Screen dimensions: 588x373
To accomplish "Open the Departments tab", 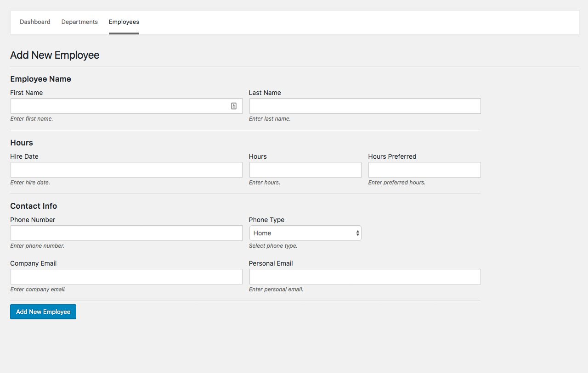I will [x=79, y=22].
